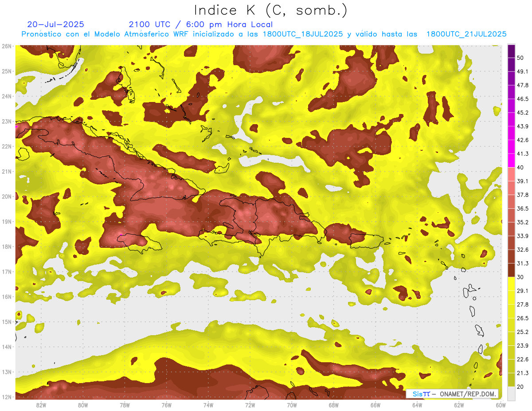Click the "31.3" value on the color scale
Viewport: 532px width, 411px height.
(522, 263)
